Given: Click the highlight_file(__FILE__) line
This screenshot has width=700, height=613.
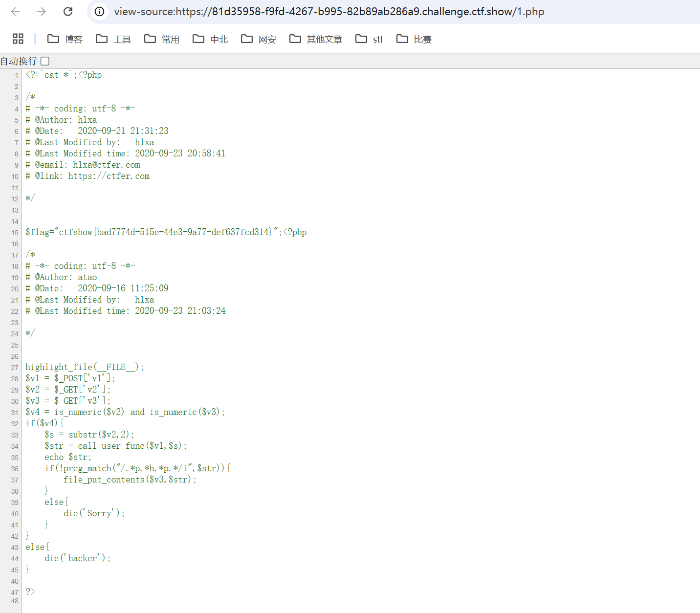Looking at the screenshot, I should pos(85,367).
